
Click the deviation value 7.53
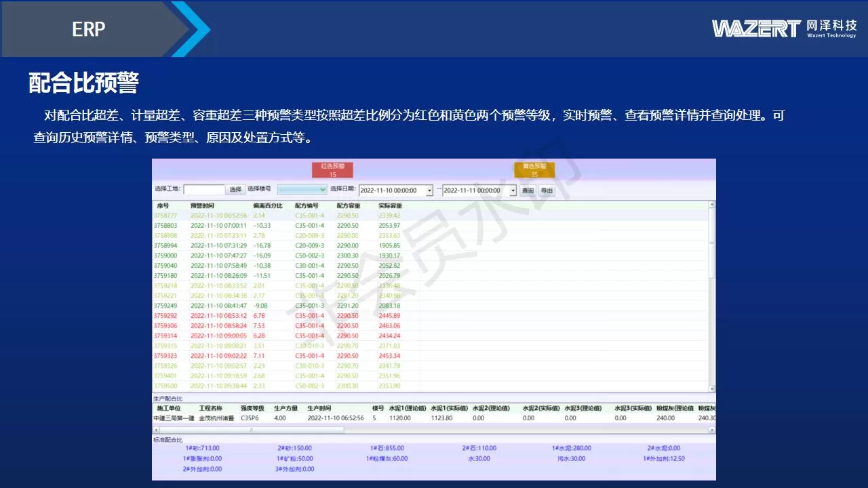259,326
